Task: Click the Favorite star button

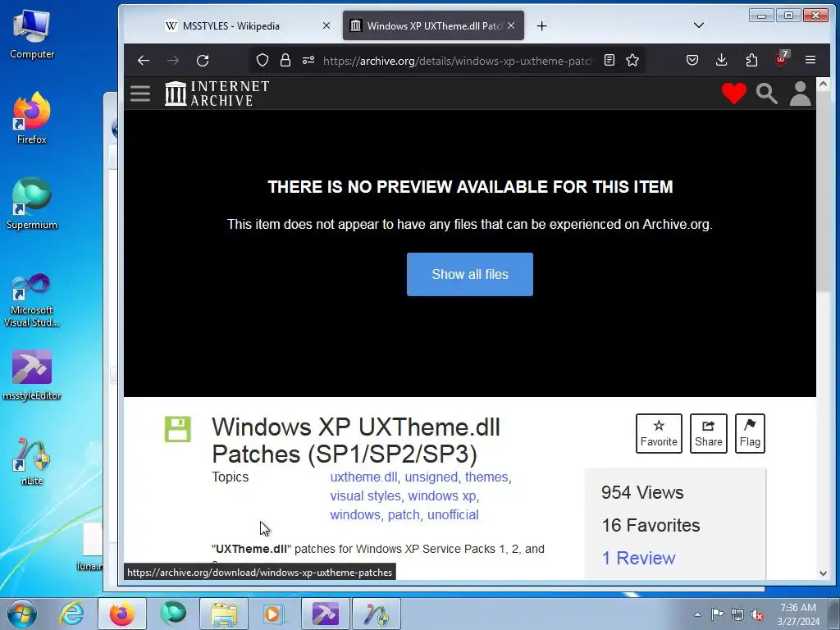Action: tap(659, 433)
